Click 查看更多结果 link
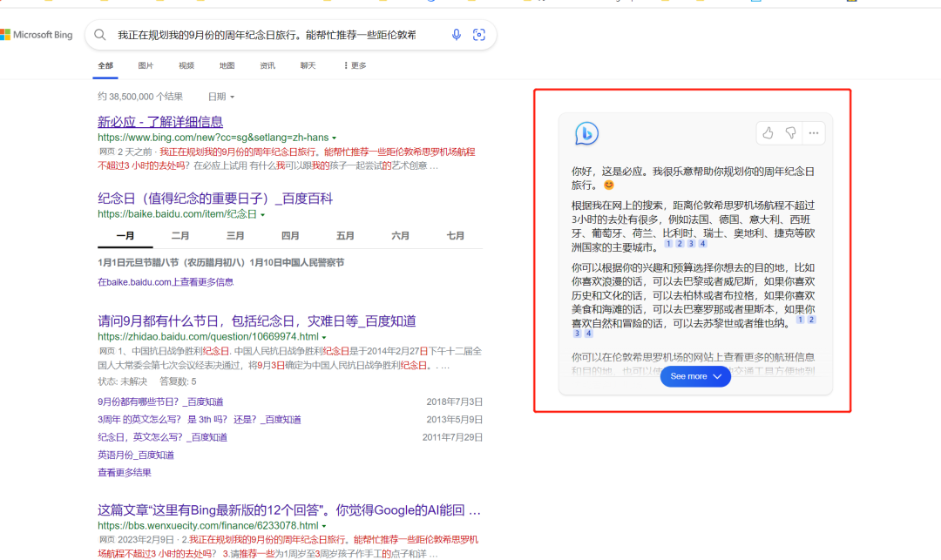 coord(125,472)
